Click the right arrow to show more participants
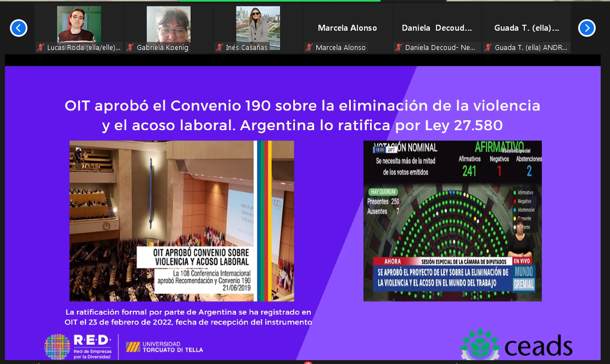Screen dimensions: 610x364 point(586,27)
